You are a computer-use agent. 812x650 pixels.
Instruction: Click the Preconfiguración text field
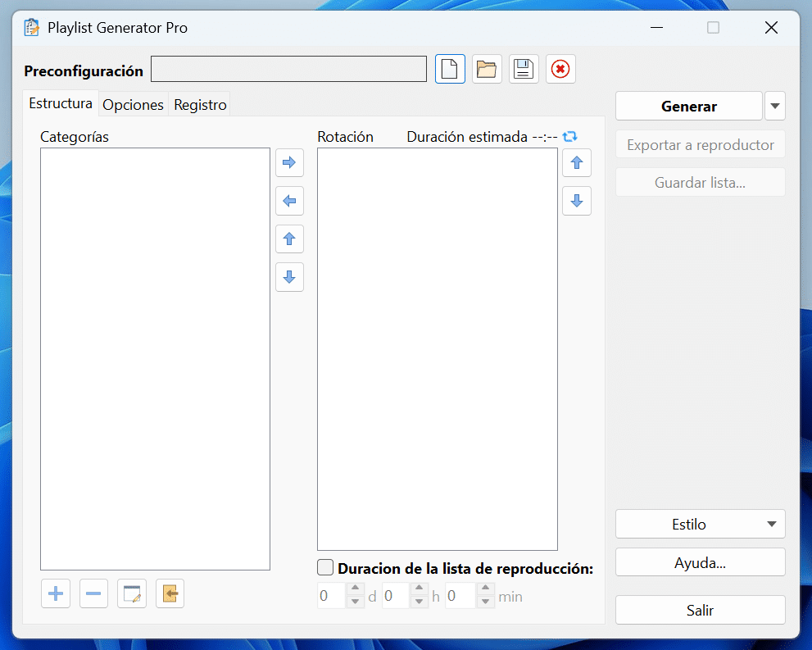point(288,69)
